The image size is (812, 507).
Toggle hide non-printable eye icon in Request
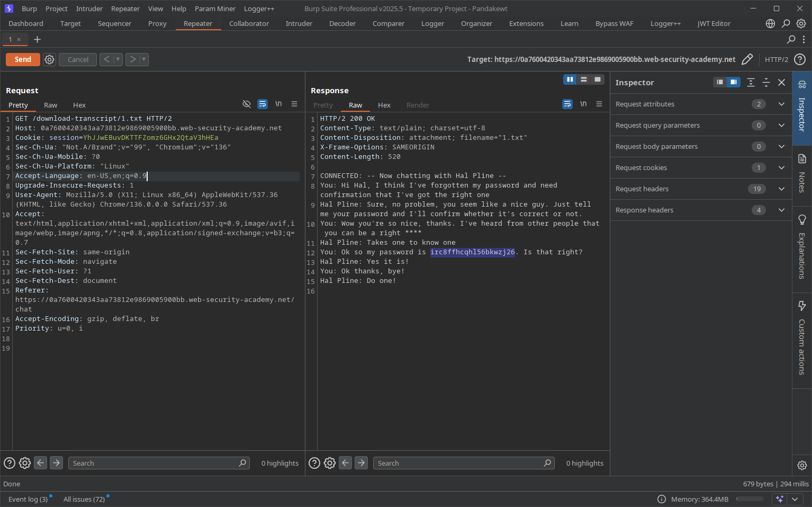coord(246,104)
